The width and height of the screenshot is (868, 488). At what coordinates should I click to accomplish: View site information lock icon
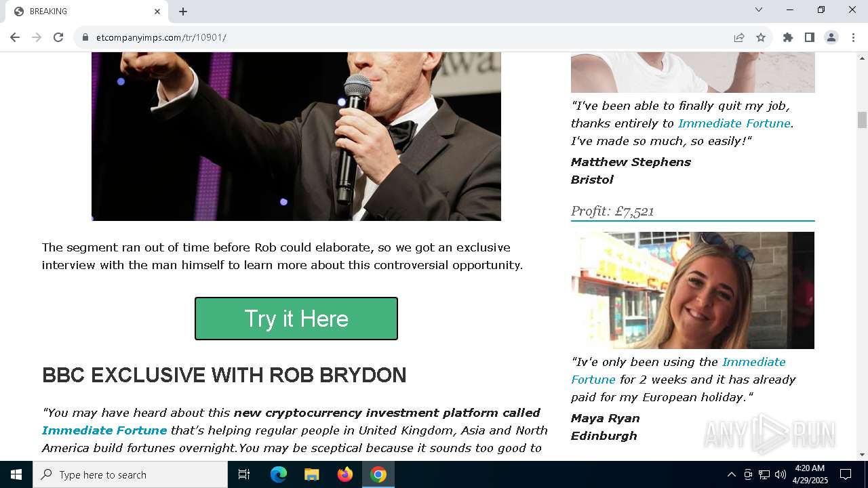(85, 37)
